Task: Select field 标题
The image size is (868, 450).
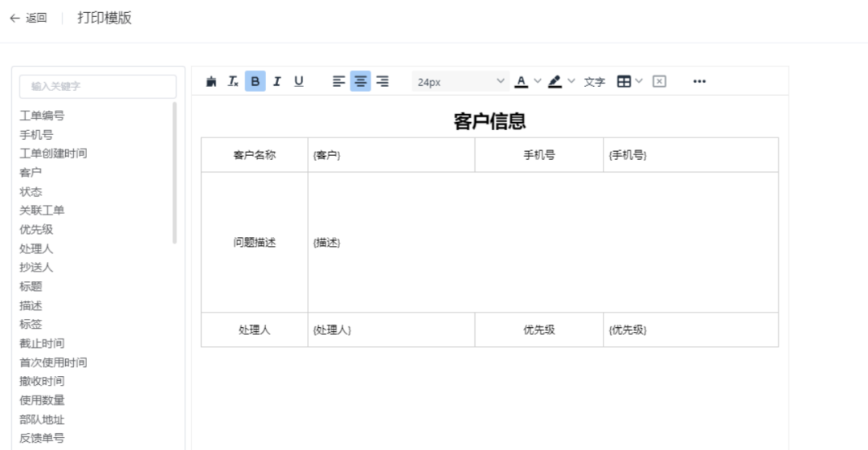Action: tap(31, 286)
